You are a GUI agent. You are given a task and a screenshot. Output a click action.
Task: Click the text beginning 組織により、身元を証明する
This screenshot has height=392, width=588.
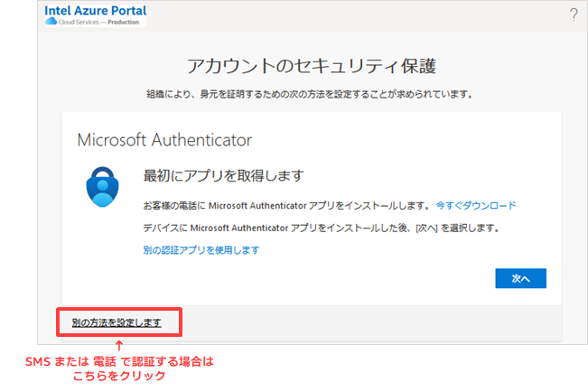[x=310, y=94]
